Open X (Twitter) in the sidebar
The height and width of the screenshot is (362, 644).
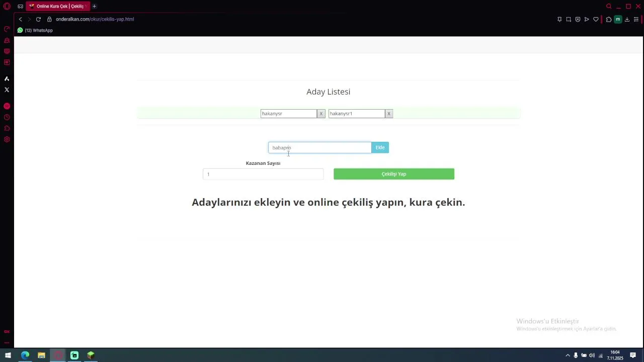pos(7,89)
